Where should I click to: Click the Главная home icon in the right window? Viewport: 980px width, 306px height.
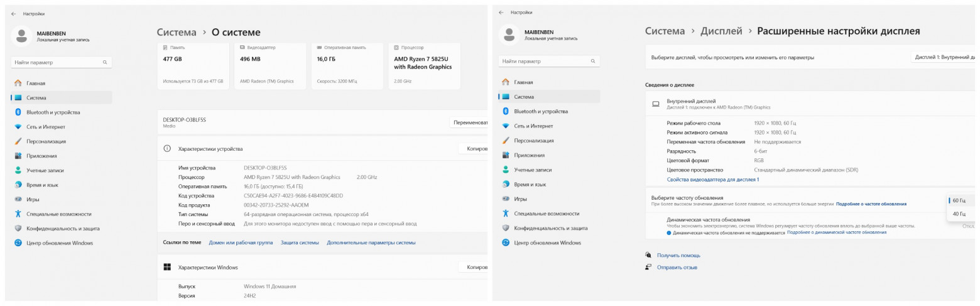click(x=506, y=82)
